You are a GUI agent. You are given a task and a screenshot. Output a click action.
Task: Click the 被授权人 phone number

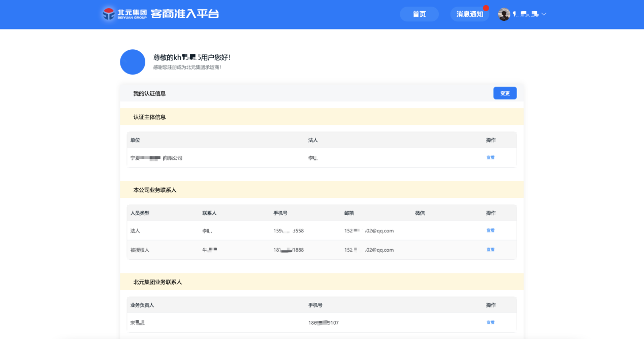(288, 250)
